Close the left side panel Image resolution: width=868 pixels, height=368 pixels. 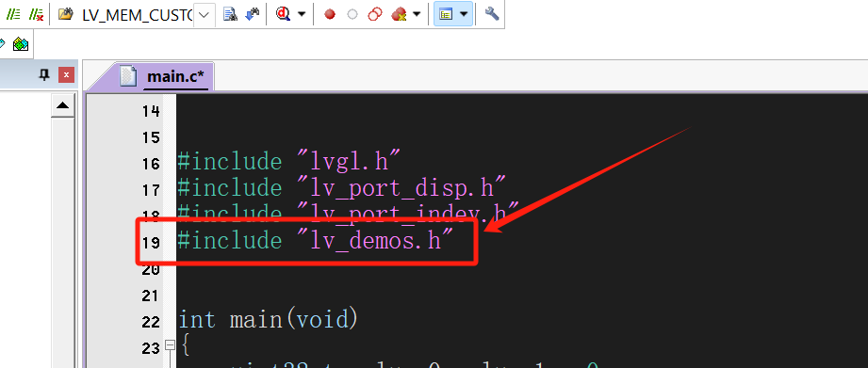coord(66,74)
